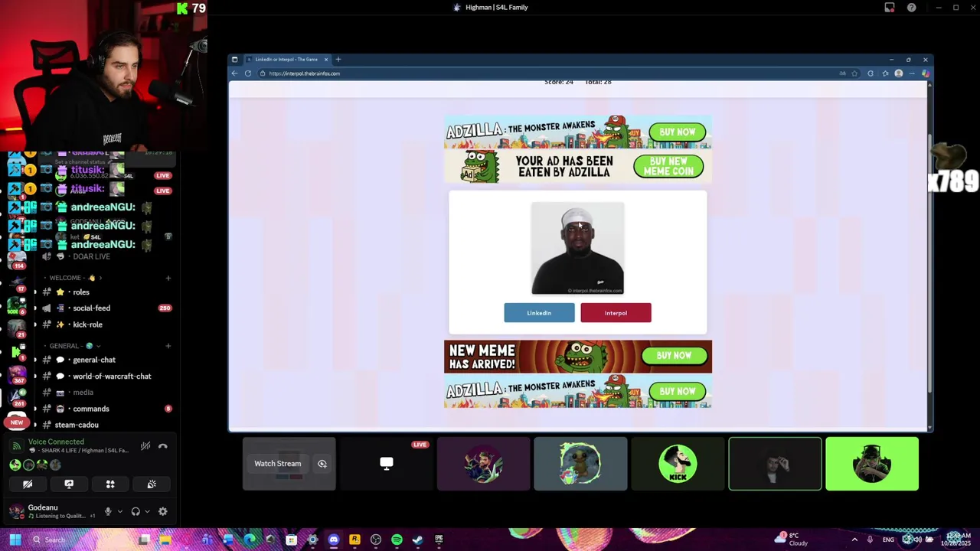Viewport: 980px width, 551px height.
Task: Open server with 261 notification badge
Action: 16,397
